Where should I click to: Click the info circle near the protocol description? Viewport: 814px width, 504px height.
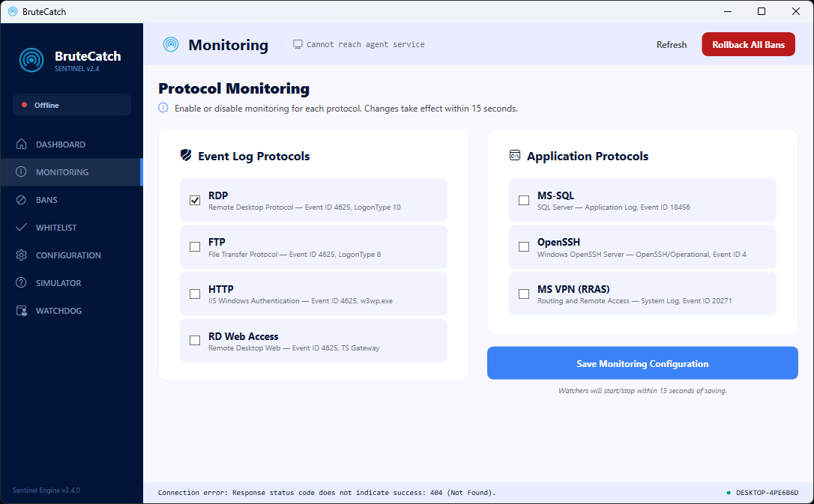click(163, 109)
